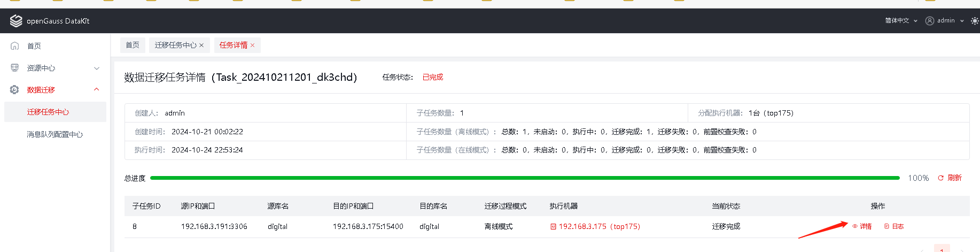The height and width of the screenshot is (252, 980).
Task: Click the 刷新 refresh button
Action: click(950, 178)
